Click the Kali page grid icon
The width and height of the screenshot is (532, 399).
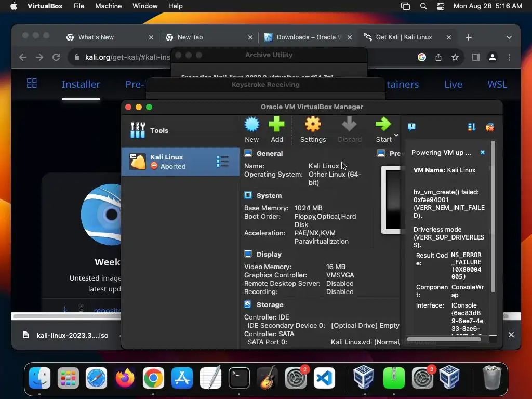(x=32, y=83)
